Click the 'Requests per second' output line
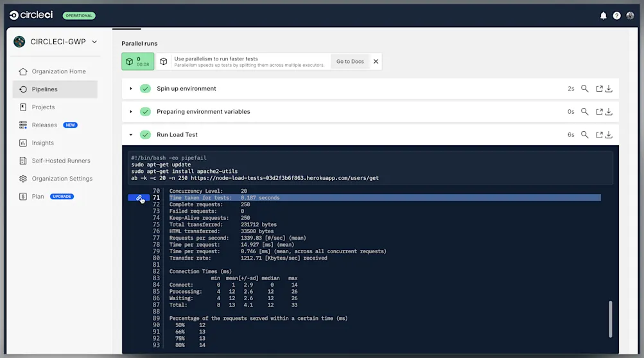This screenshot has width=644, height=358. tap(238, 238)
